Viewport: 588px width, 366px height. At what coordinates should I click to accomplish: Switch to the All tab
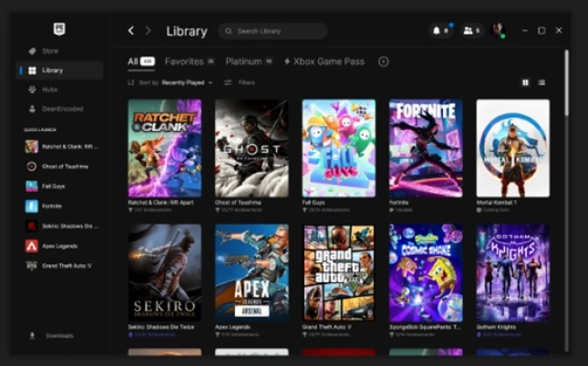click(x=141, y=61)
